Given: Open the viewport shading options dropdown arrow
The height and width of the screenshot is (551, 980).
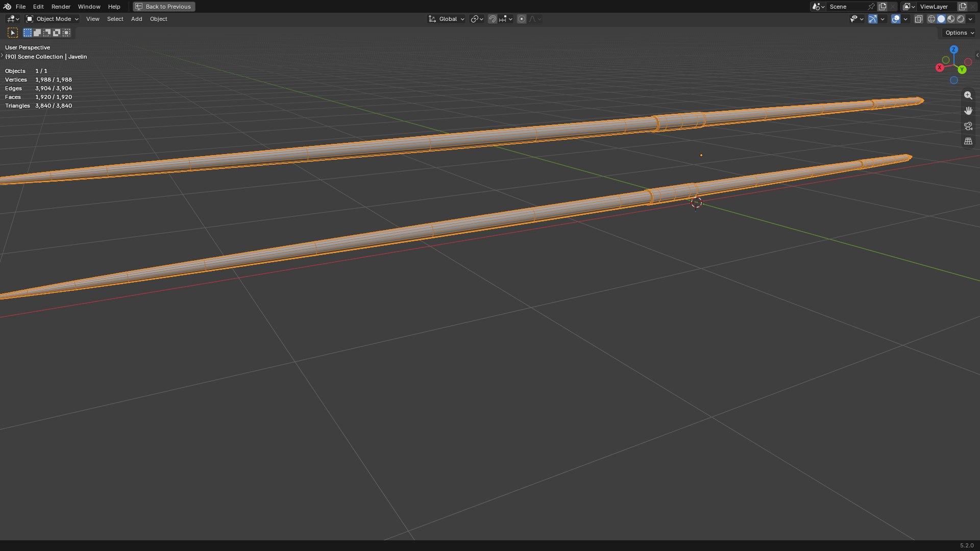Looking at the screenshot, I should click(971, 19).
